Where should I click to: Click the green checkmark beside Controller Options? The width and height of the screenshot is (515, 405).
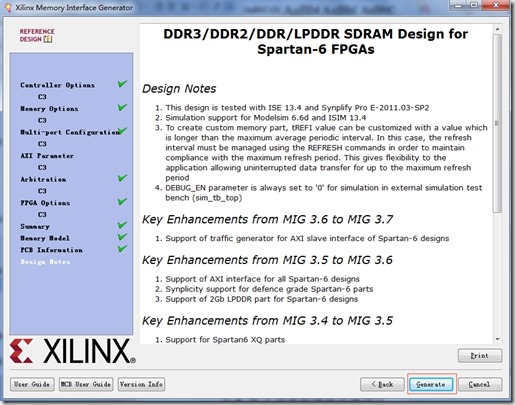tap(122, 84)
